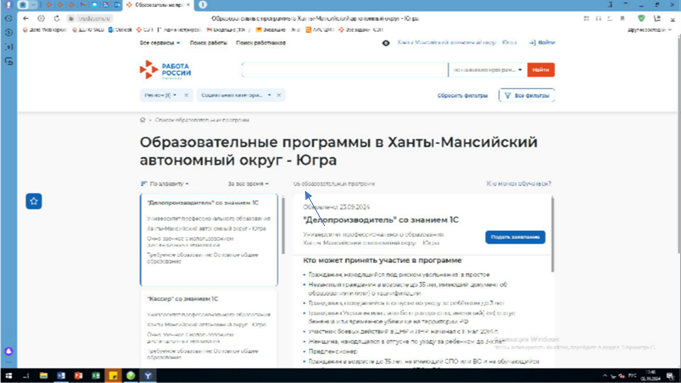Select the "Делопроизводитель" со знанием 1С card
The image size is (681, 383).
209,240
